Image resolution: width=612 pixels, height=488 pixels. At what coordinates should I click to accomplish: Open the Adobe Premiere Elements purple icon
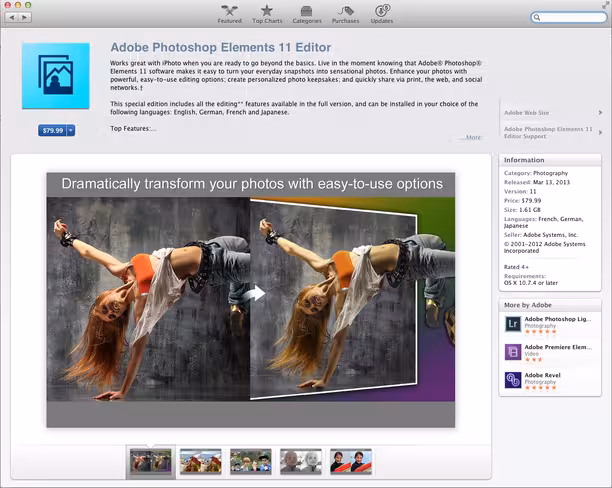(513, 352)
